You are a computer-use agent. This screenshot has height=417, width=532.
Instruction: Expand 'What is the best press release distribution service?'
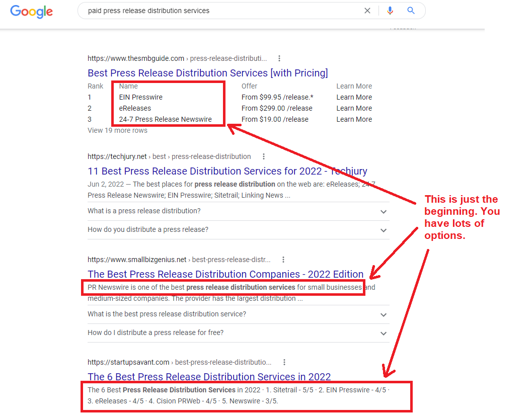(238, 314)
